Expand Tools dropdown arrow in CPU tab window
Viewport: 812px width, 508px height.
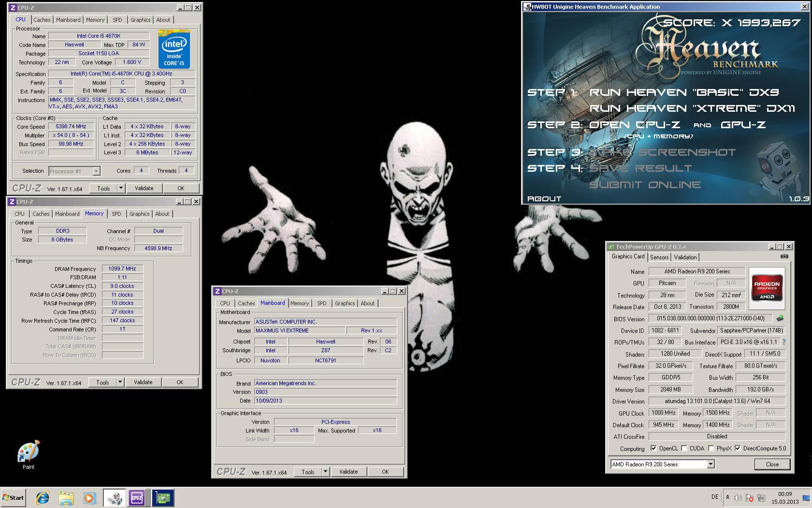click(121, 188)
